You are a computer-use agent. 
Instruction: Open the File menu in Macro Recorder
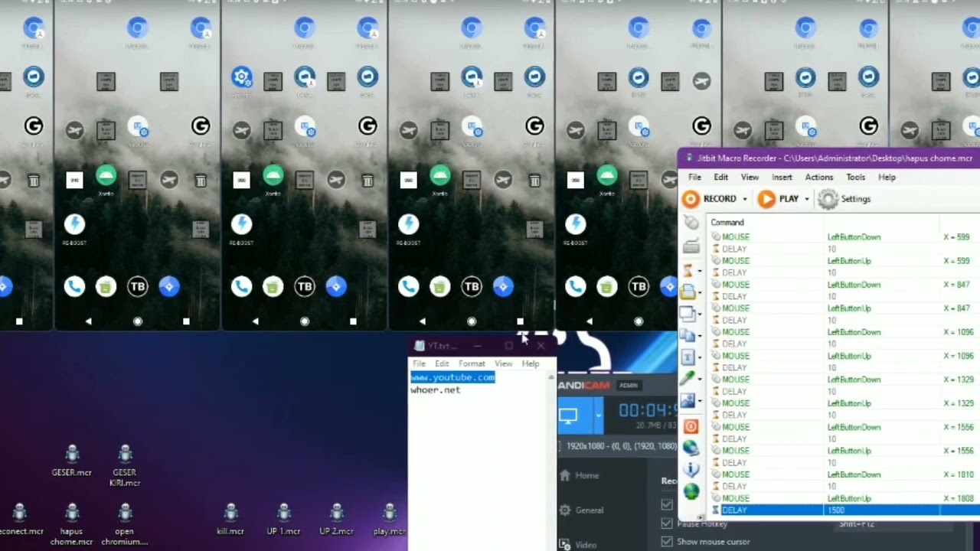[694, 177]
